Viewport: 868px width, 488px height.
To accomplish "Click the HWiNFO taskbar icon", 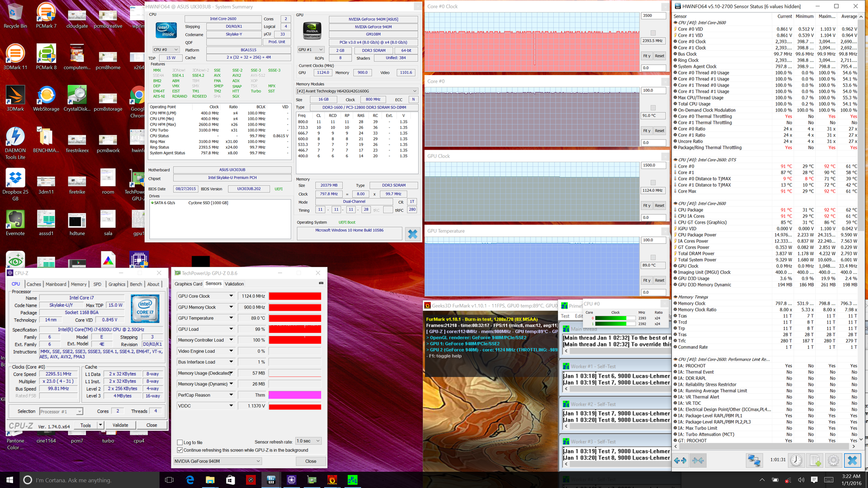I will pyautogui.click(x=271, y=480).
